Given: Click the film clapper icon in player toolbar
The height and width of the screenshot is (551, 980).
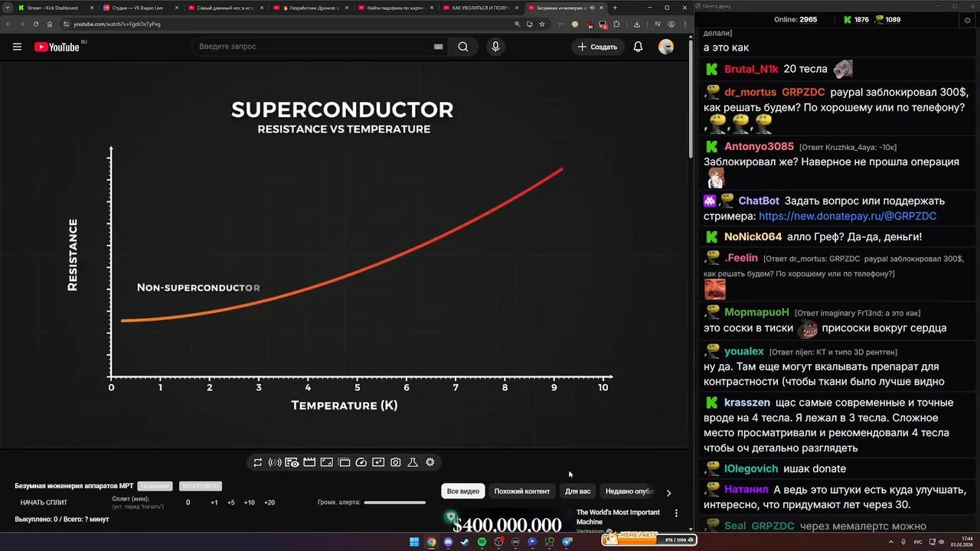Looking at the screenshot, I should pos(309,462).
